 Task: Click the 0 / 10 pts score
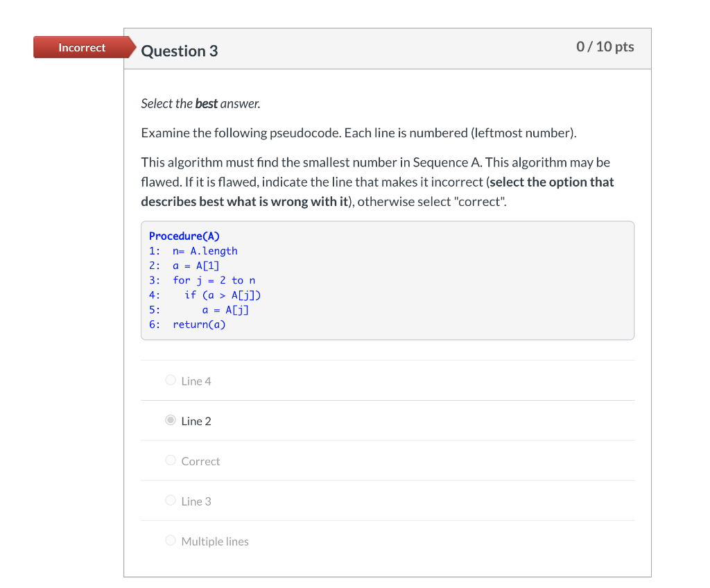coord(605,46)
